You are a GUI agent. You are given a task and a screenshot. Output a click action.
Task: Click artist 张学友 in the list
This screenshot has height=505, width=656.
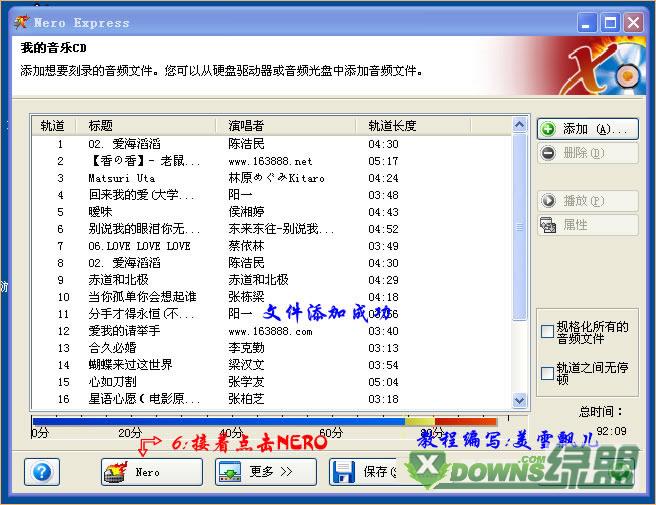tap(246, 382)
